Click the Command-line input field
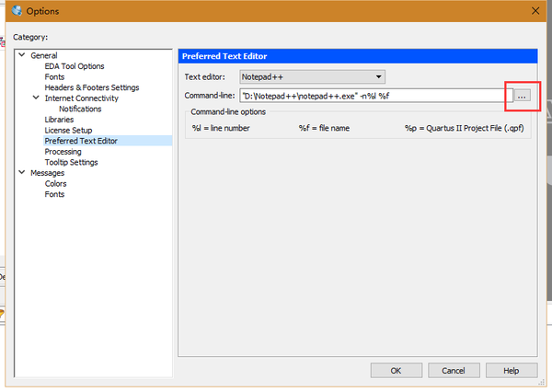Viewport: 552px width, 392px height. pyautogui.click(x=376, y=96)
